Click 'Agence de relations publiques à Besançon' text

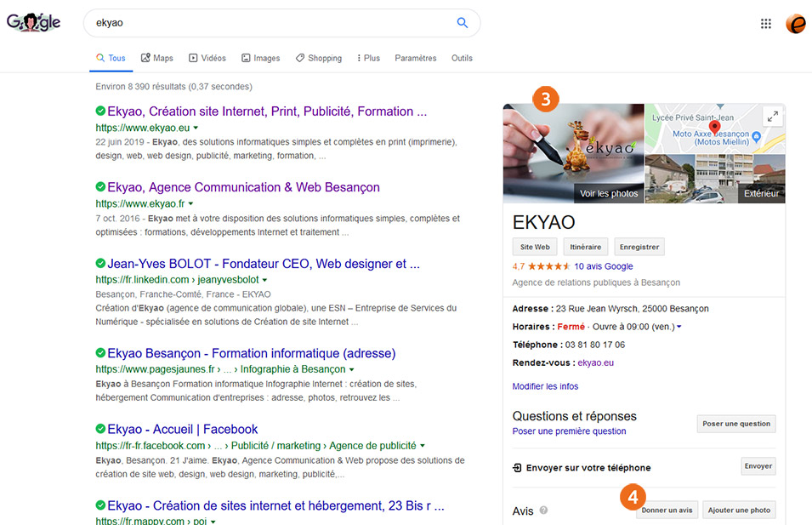click(596, 282)
